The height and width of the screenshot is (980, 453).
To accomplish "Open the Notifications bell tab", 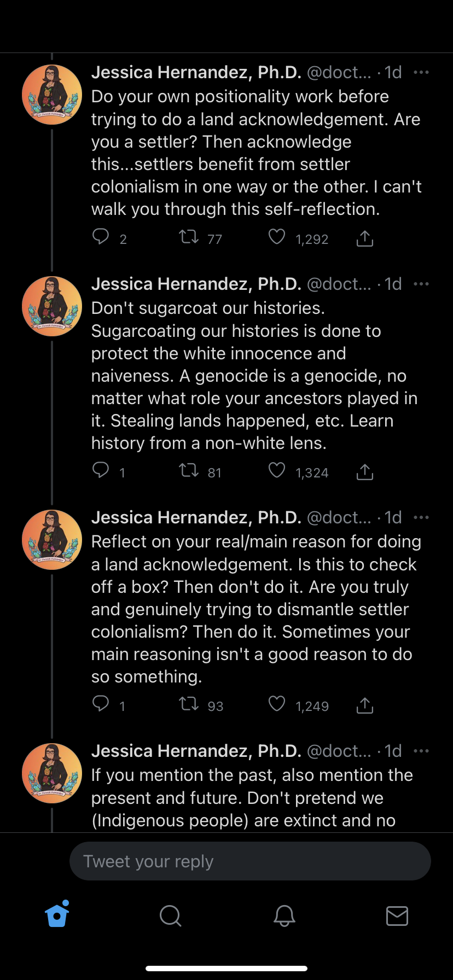I will (284, 915).
